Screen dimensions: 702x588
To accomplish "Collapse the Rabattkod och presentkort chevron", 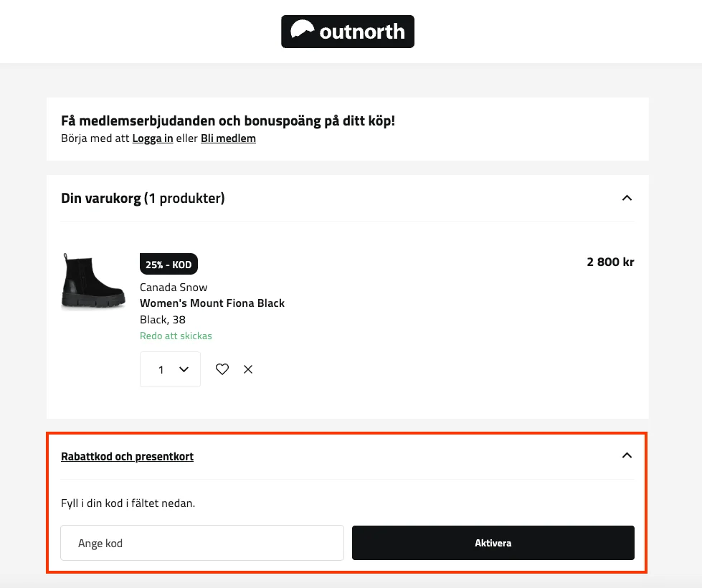I will point(627,455).
